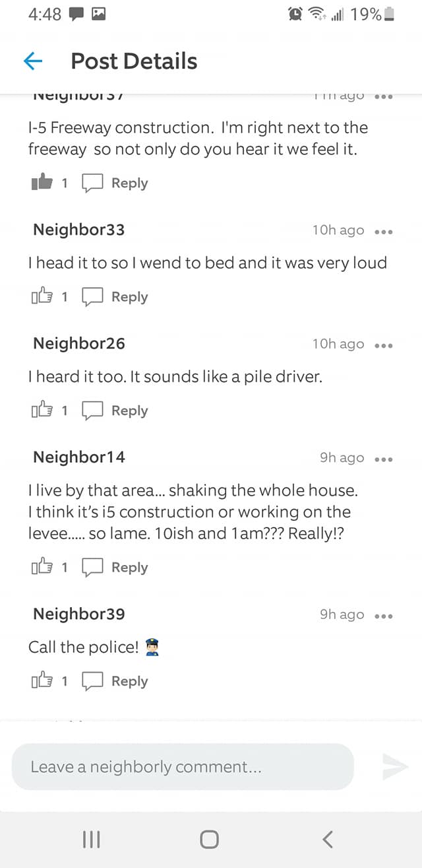Tap the 'Leave a neighborly comment' field
This screenshot has height=868, width=422.
pos(183,767)
